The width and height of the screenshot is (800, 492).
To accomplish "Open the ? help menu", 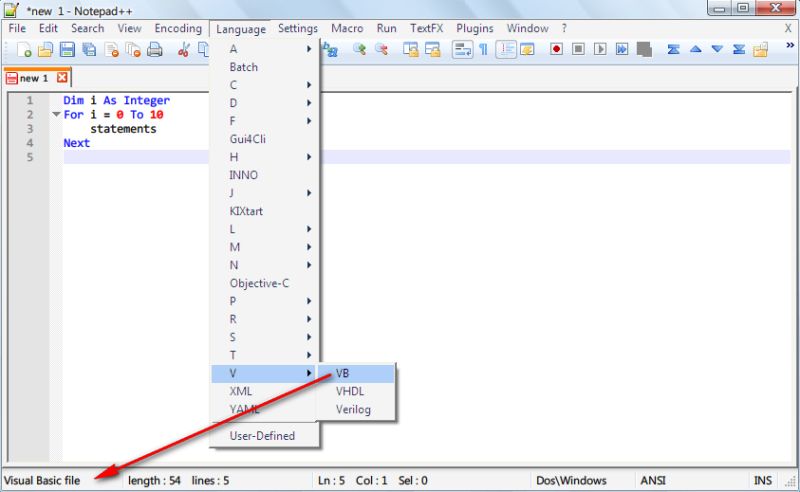I will [564, 29].
